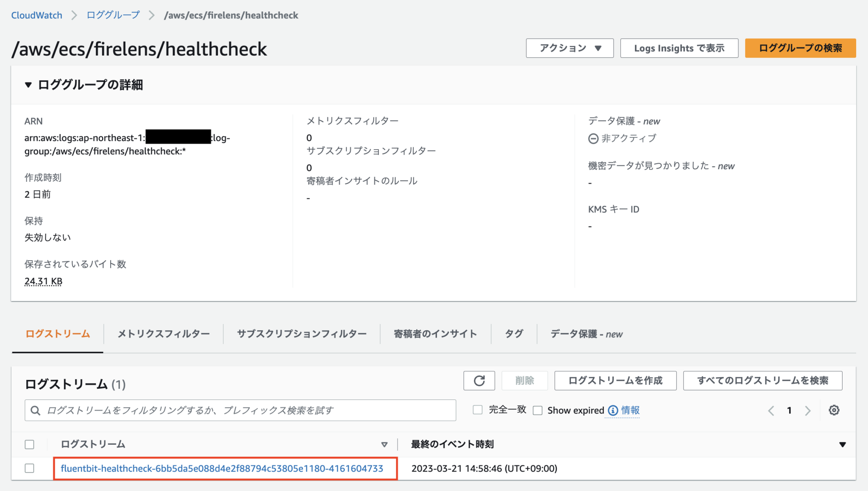The image size is (868, 491).
Task: Click the previous page arrow in pagination
Action: [x=771, y=410]
